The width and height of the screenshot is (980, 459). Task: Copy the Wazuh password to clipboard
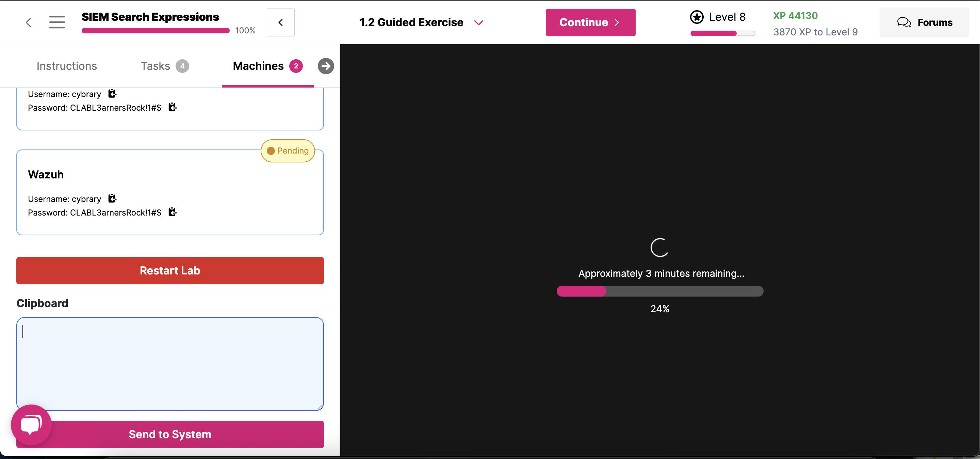pyautogui.click(x=172, y=212)
